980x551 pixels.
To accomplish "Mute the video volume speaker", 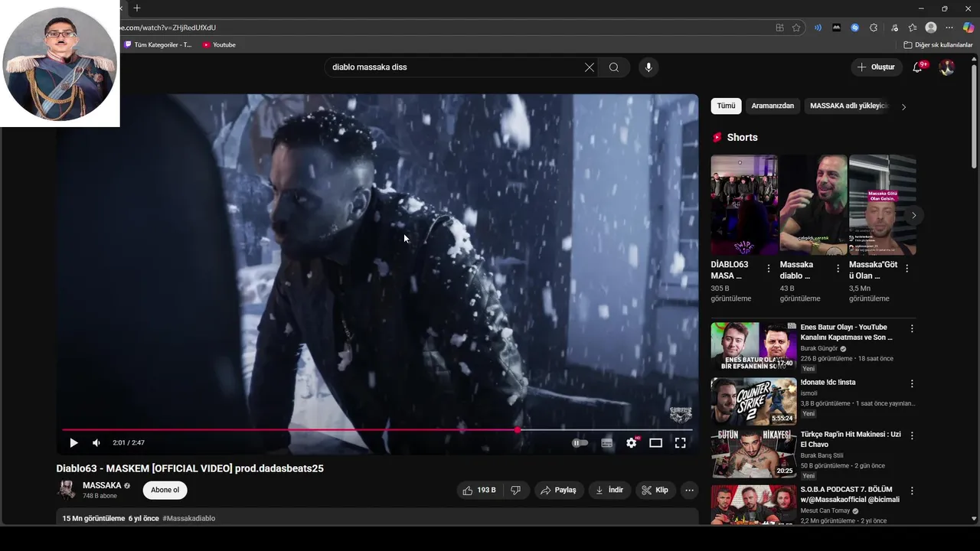I will [96, 442].
